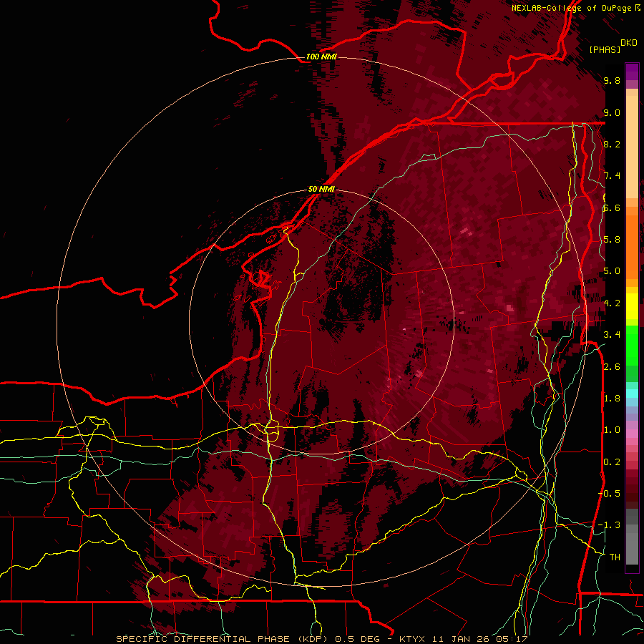Click the 9.0 legend value
The height and width of the screenshot is (644, 644).
tap(612, 113)
